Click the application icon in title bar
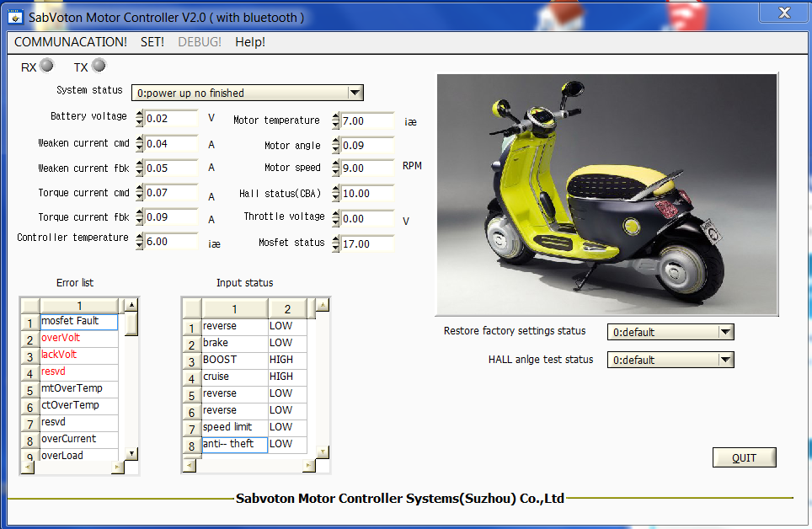This screenshot has width=812, height=529. click(15, 17)
